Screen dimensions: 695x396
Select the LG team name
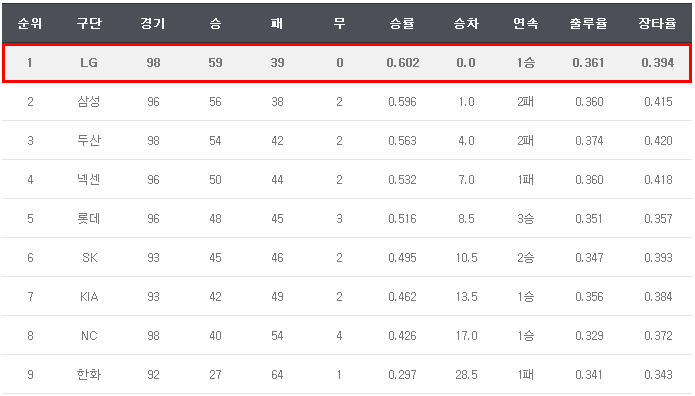pos(89,63)
